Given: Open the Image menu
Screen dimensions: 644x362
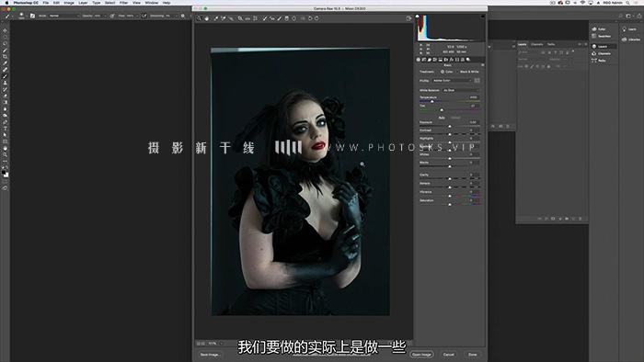Looking at the screenshot, I should coord(69,3).
